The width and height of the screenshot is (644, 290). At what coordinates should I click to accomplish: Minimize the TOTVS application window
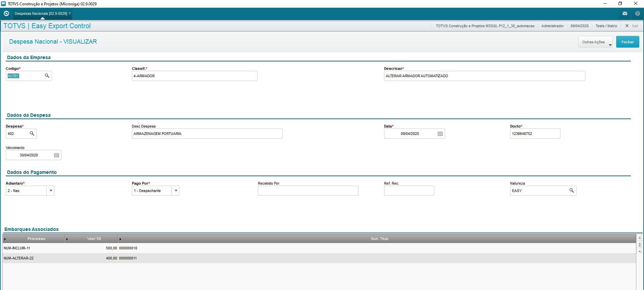tap(605, 4)
